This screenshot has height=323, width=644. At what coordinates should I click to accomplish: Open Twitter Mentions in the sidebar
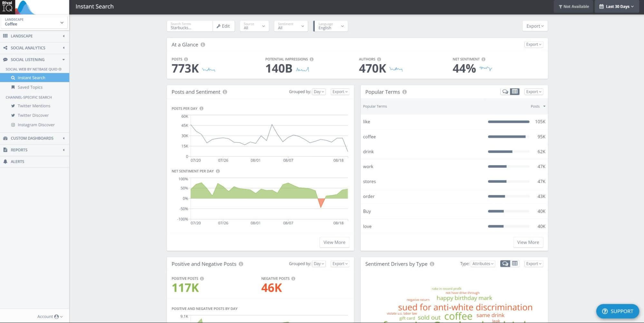[x=34, y=106]
